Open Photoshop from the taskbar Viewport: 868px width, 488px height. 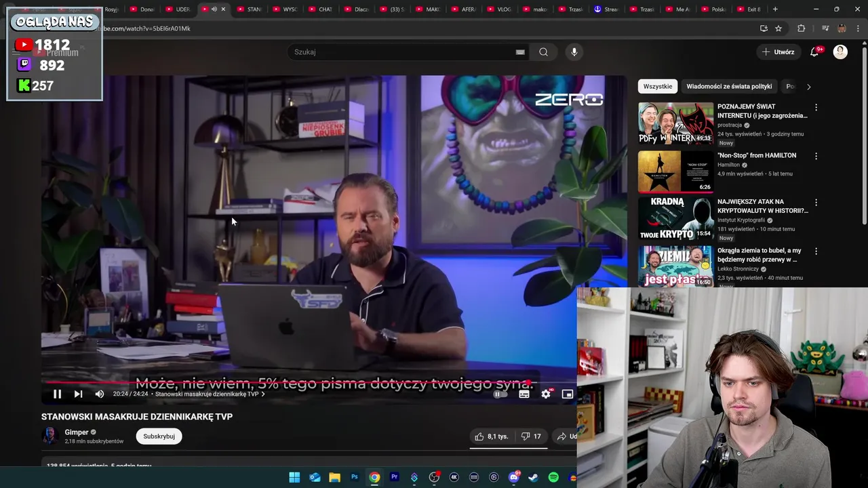coord(354,477)
